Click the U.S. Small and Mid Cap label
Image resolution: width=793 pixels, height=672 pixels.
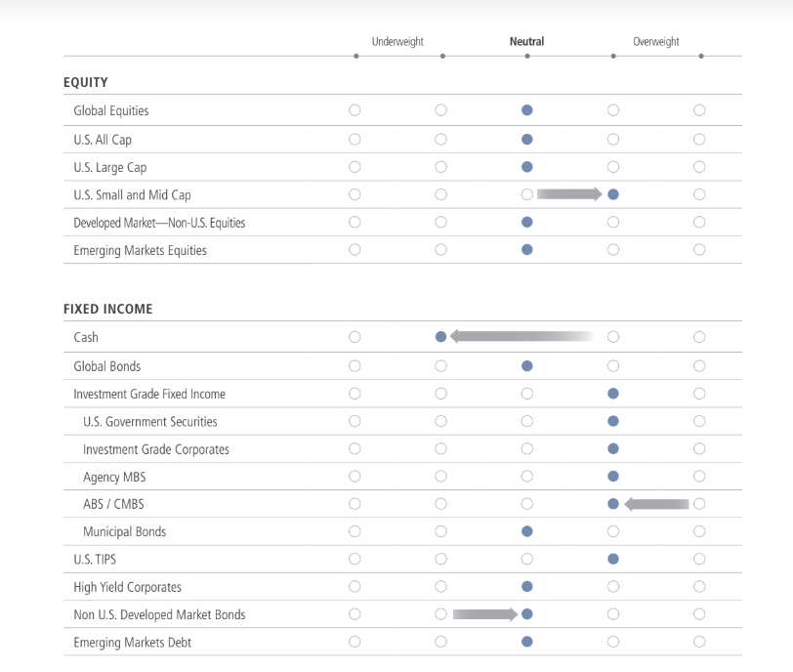click(132, 195)
